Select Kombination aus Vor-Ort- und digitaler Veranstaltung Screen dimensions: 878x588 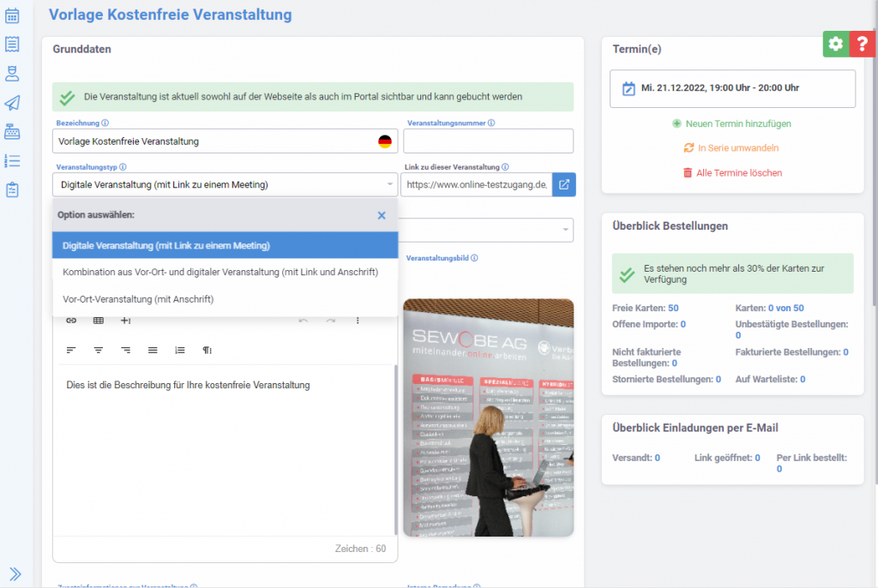(226, 273)
